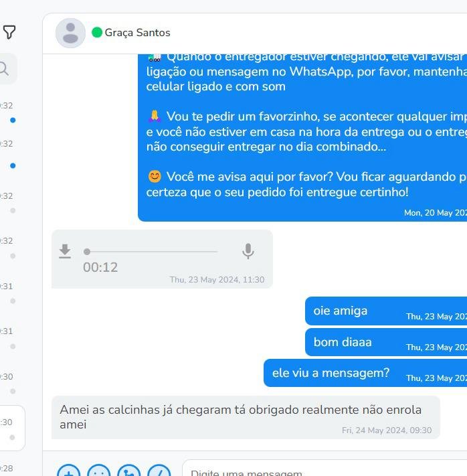Open Graça Santos contact name
The image size is (467, 476).
pos(137,33)
